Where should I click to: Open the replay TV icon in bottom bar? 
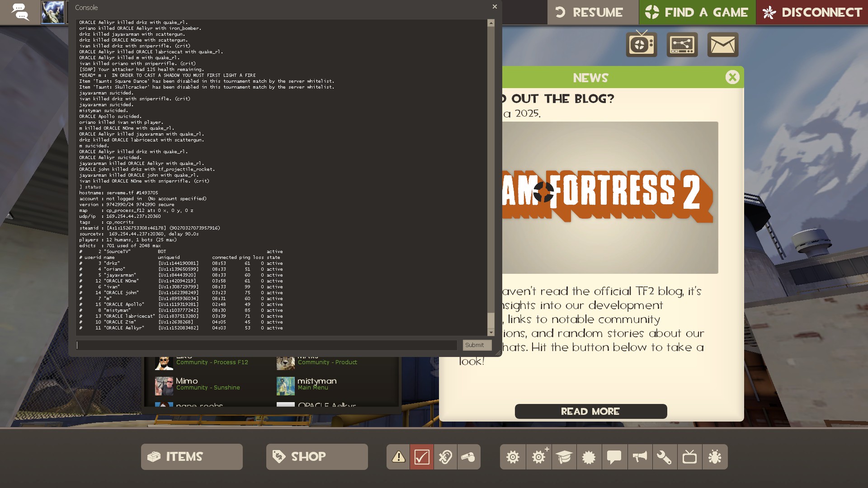click(689, 457)
